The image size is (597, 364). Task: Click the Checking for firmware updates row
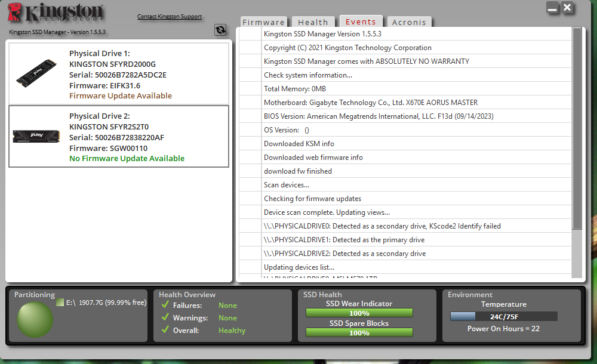point(405,198)
